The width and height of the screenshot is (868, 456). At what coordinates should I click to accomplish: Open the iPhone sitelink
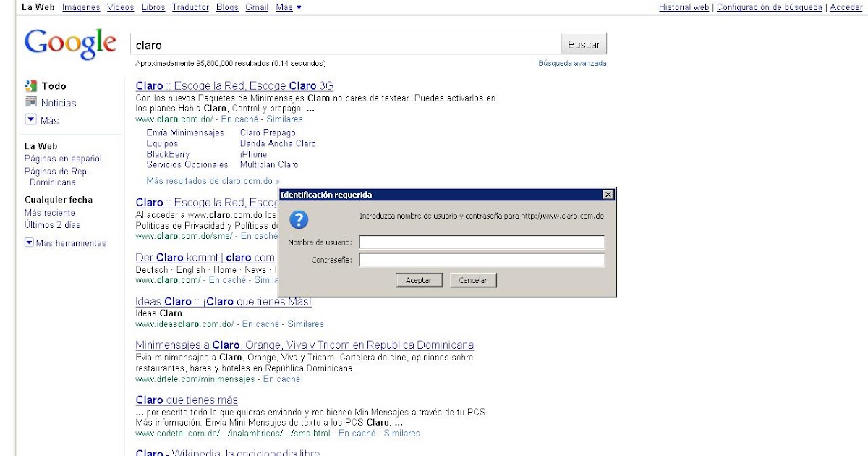tap(253, 154)
